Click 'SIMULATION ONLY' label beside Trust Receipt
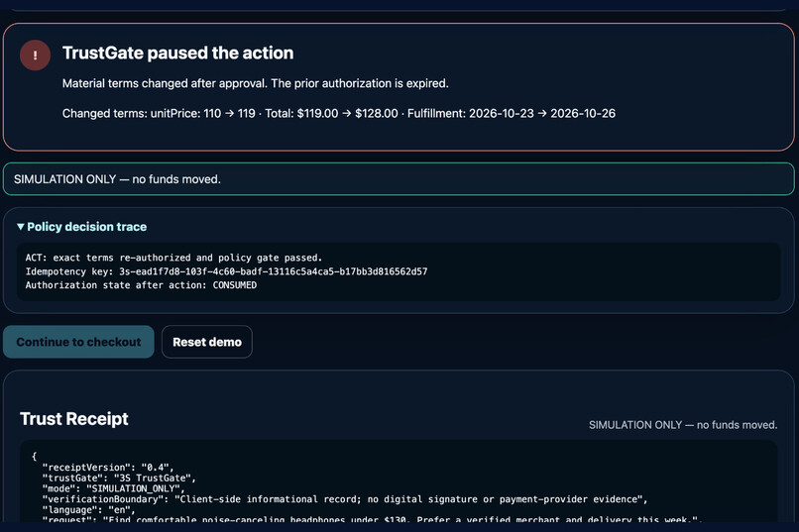 tap(683, 425)
